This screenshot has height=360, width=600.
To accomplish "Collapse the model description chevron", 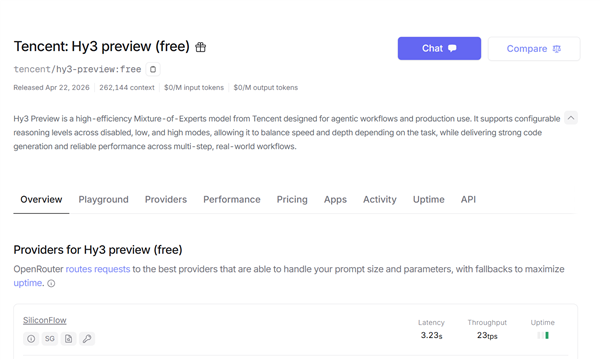I will point(571,118).
